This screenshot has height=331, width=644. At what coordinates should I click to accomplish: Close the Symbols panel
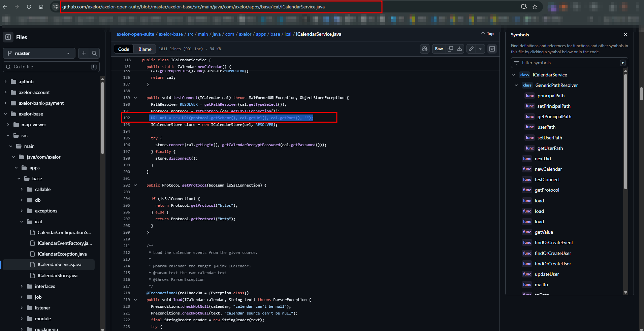click(625, 34)
